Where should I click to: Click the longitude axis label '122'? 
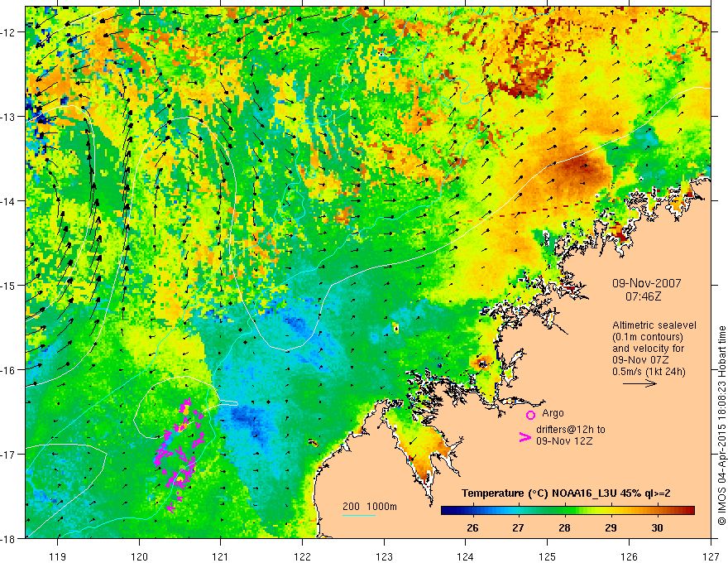coord(302,556)
